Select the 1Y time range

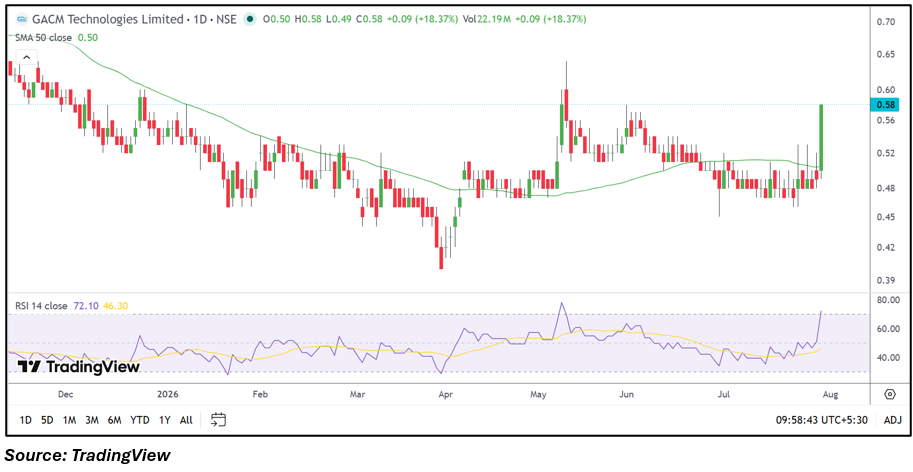165,420
